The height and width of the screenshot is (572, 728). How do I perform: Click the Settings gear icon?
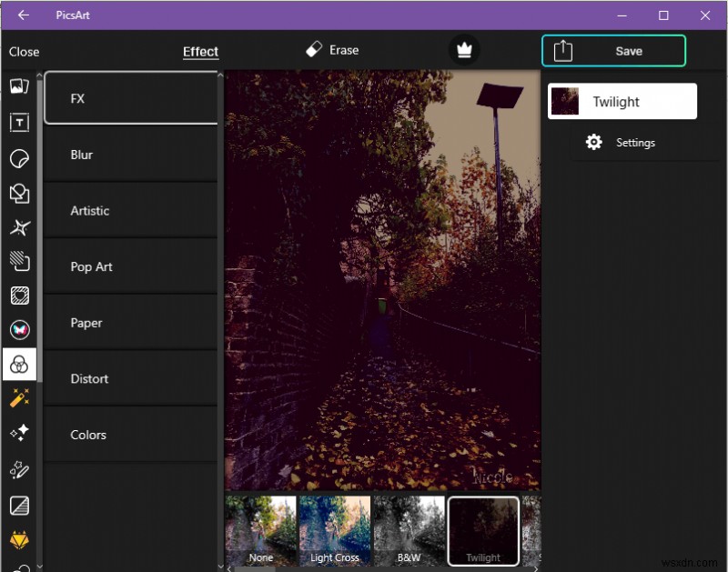pyautogui.click(x=594, y=142)
